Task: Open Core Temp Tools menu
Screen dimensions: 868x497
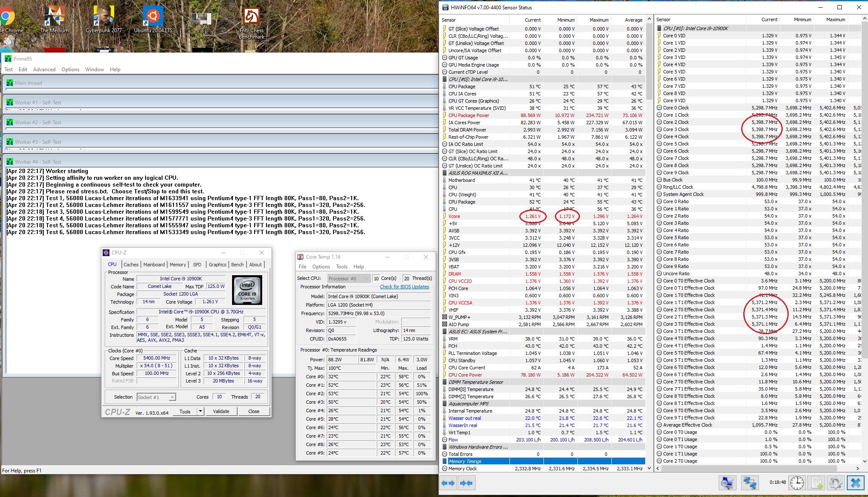Action: [342, 267]
